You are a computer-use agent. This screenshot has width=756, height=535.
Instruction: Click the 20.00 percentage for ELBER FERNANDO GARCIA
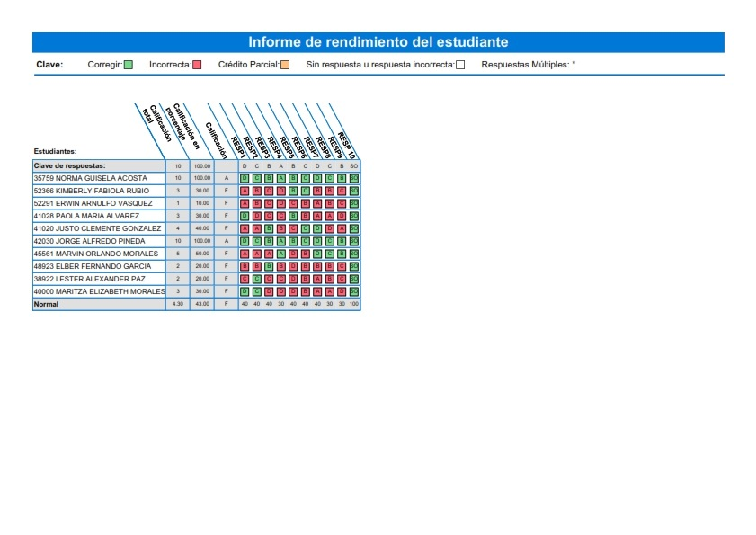click(202, 266)
